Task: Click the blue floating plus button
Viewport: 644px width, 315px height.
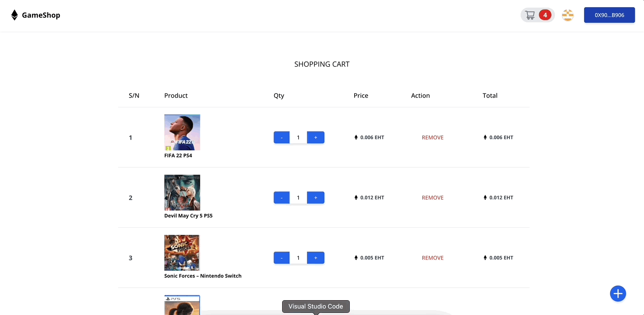Action: click(618, 294)
